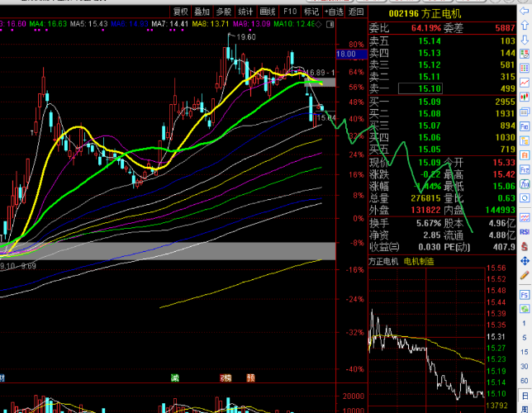Image resolution: width=532 pixels, height=413 pixels.
Task: Go to next stock with the down arrow
Action: pos(525,40)
